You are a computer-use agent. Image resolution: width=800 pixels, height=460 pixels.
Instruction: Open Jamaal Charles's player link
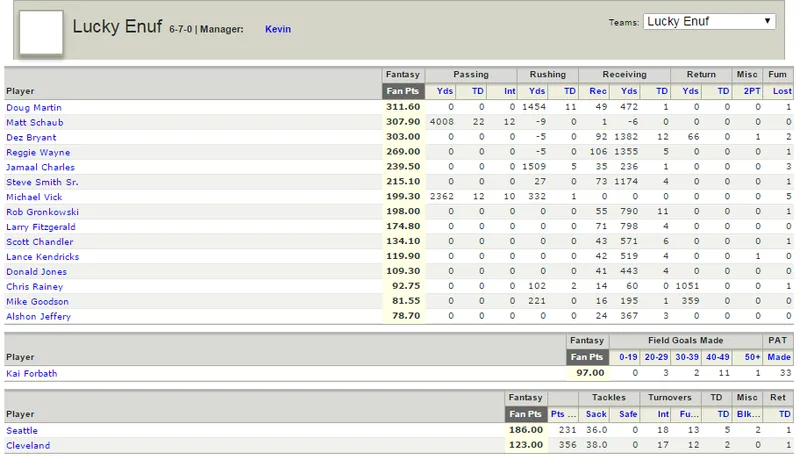tap(40, 167)
